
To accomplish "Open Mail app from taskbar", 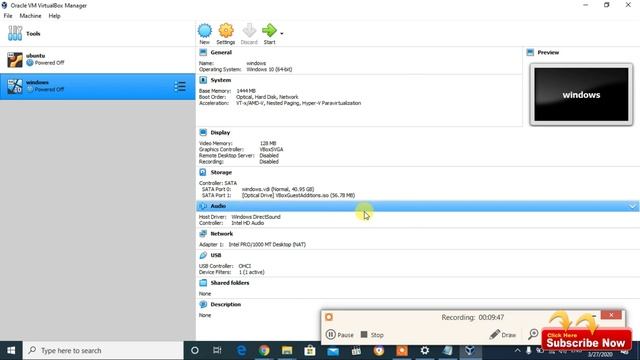I will point(333,351).
